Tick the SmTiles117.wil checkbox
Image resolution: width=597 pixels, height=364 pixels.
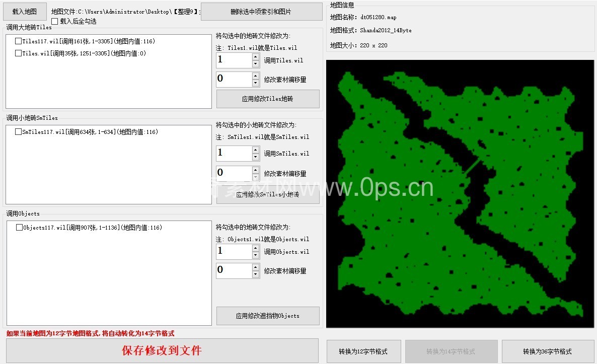[x=19, y=132]
